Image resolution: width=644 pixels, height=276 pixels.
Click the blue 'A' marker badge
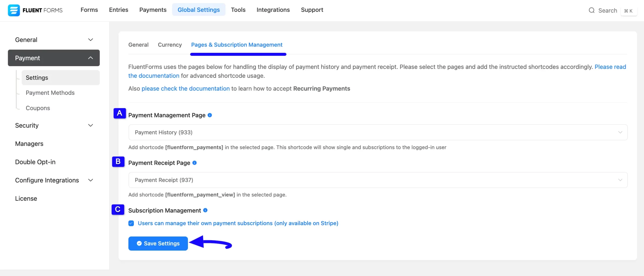click(x=119, y=113)
